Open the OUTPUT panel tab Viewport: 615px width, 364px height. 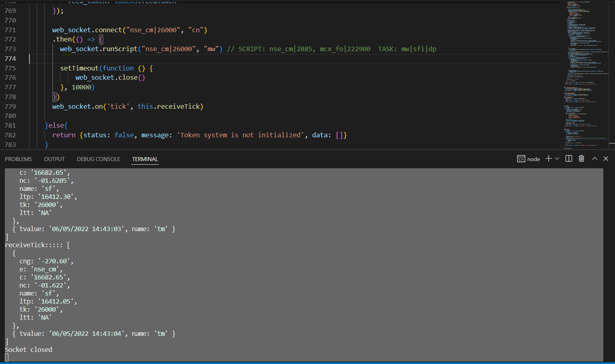(x=54, y=159)
